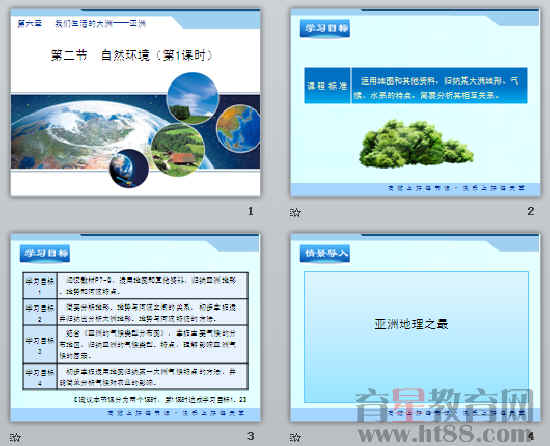Click '学习目标' badge on slide 2
Image resolution: width=550 pixels, height=446 pixels.
click(325, 28)
